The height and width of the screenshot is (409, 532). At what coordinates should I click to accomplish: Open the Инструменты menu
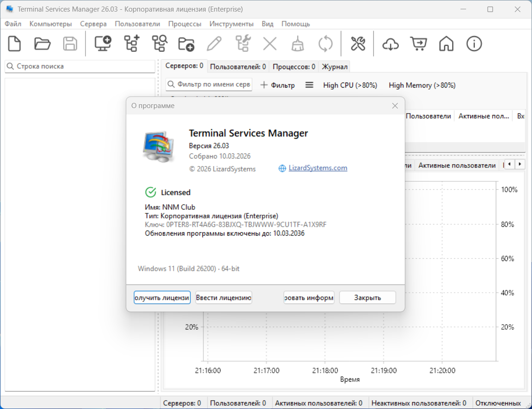click(x=231, y=24)
